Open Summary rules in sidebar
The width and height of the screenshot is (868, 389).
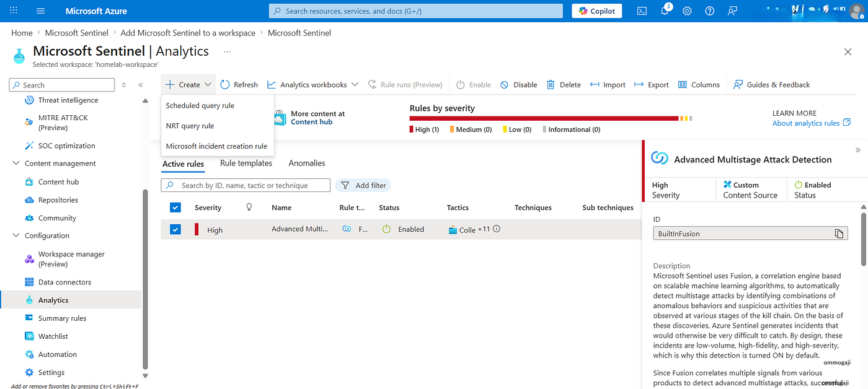click(62, 318)
